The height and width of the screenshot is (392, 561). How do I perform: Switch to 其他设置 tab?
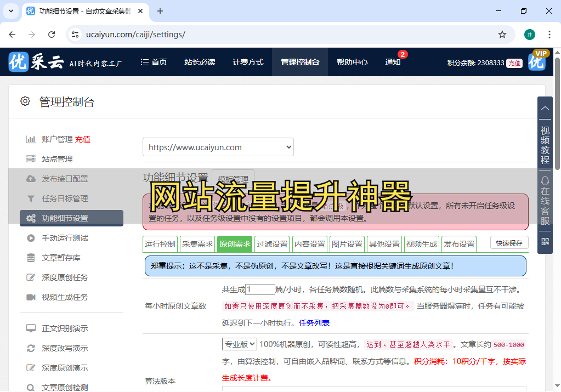pyautogui.click(x=384, y=244)
